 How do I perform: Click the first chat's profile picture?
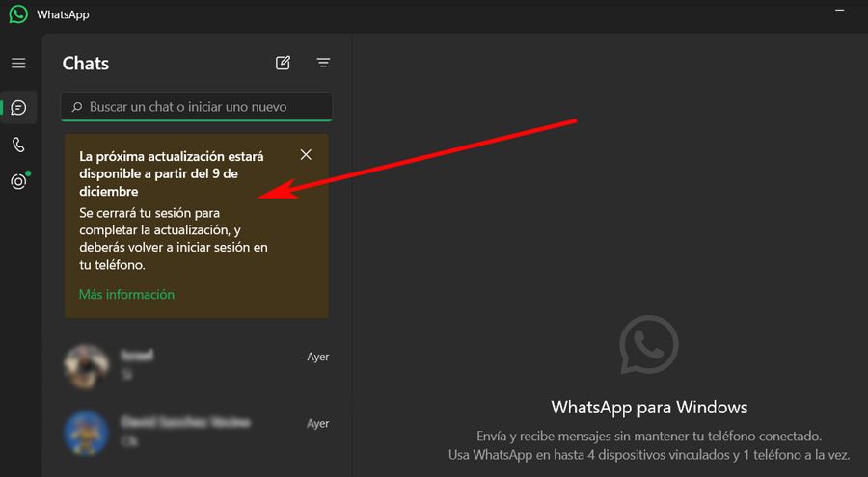85,364
